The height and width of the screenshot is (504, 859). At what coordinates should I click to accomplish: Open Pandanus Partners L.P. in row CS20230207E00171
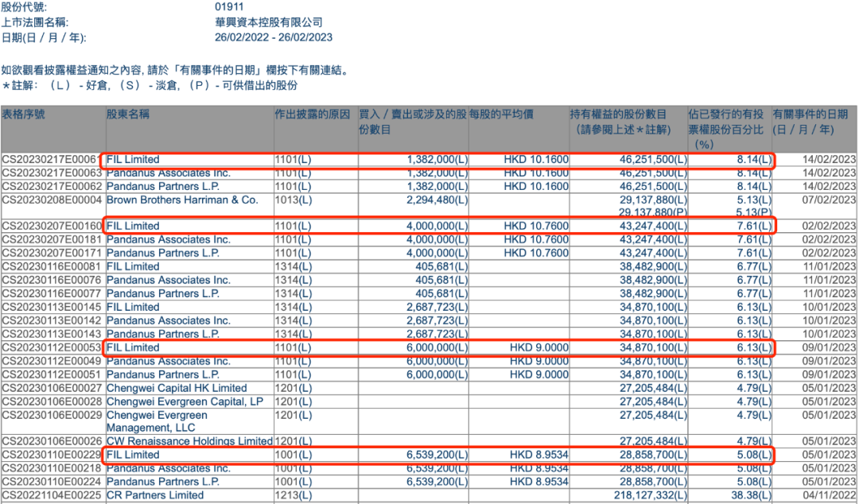click(x=163, y=253)
